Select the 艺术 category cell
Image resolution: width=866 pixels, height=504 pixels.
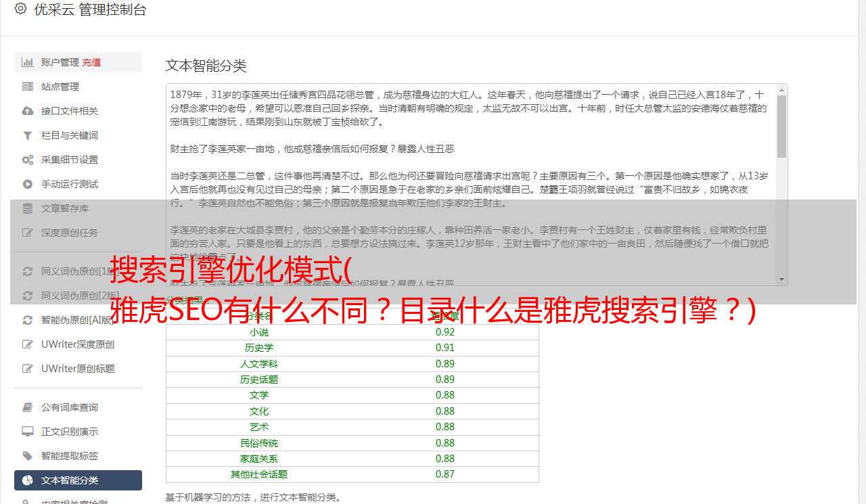click(259, 427)
